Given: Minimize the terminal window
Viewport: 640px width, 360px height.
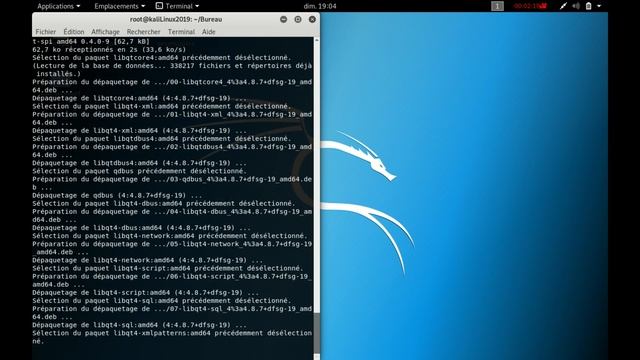Looking at the screenshot, I should [283, 19].
